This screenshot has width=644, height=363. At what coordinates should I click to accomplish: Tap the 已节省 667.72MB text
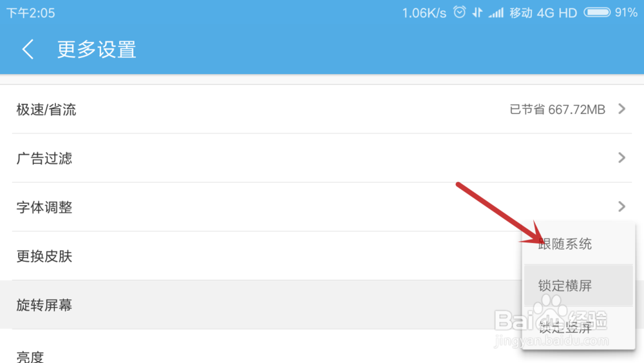click(557, 110)
